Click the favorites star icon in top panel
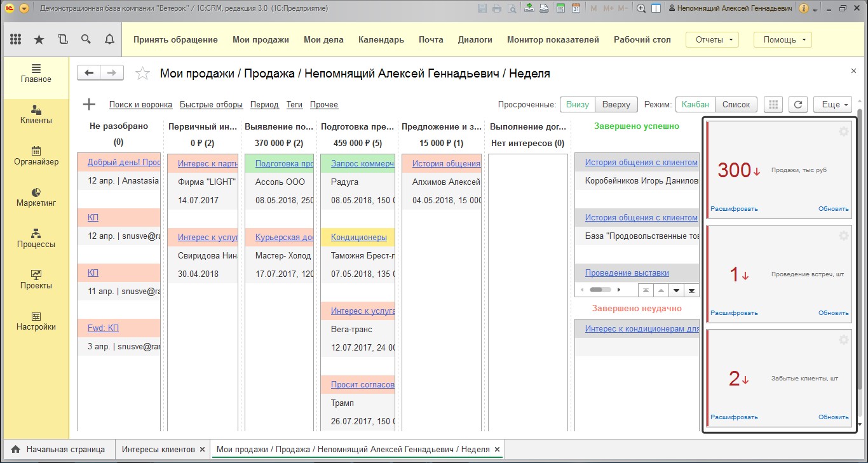 (x=39, y=39)
